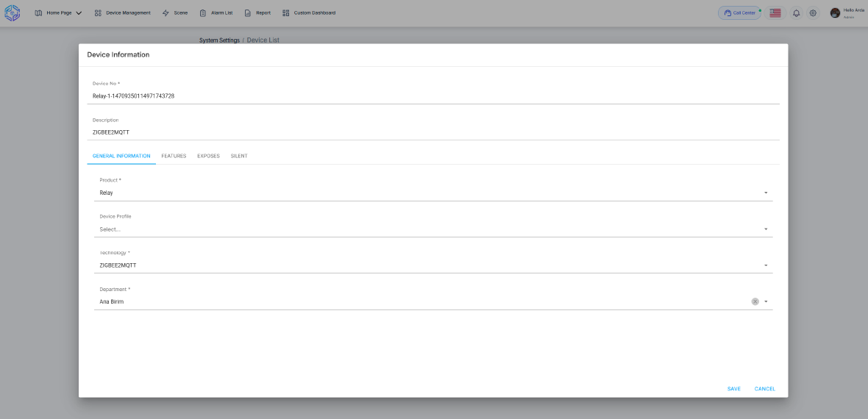Click Cancel to close the dialog
This screenshot has width=868, height=419.
(x=764, y=389)
